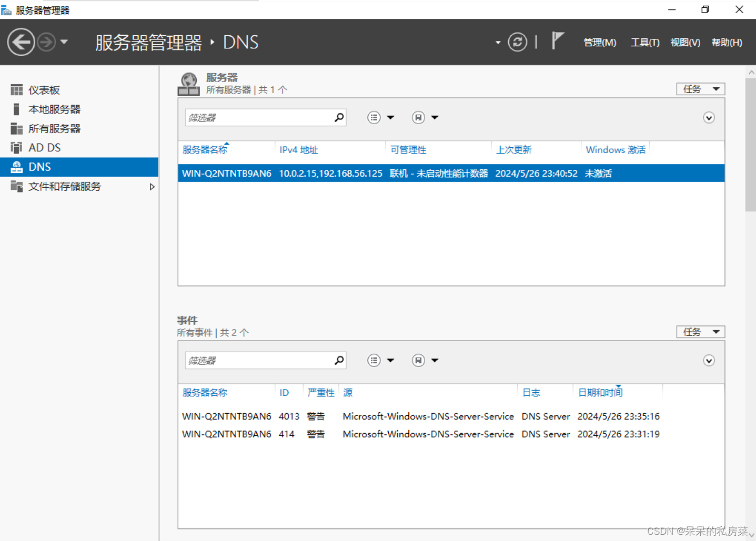The width and height of the screenshot is (756, 541).
Task: Open criteria dropdown arrow in 服务器 toolbar
Action: click(390, 118)
